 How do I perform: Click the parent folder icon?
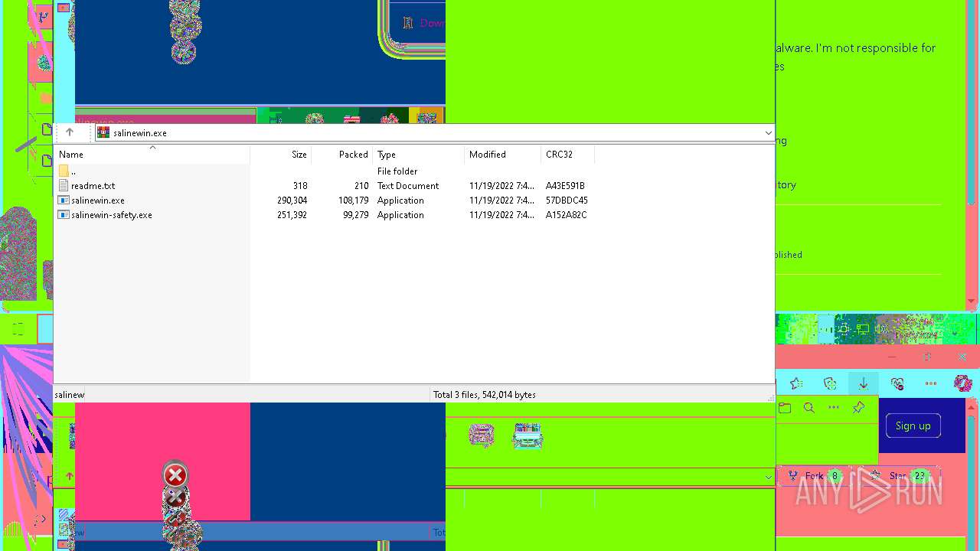pos(64,171)
